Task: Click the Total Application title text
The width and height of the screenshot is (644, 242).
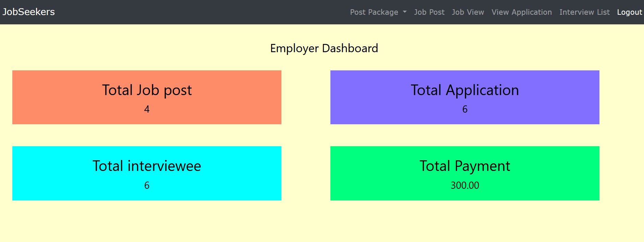Action: click(465, 90)
